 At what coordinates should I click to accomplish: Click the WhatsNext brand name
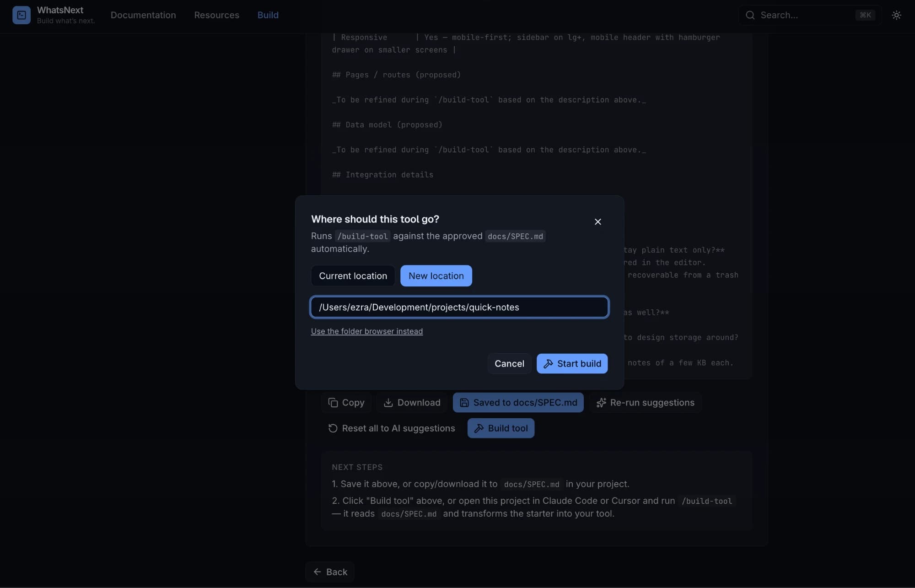coord(60,10)
